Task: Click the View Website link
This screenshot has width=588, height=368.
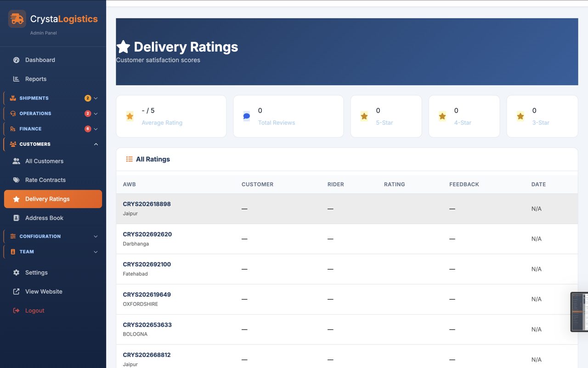Action: pos(53,292)
